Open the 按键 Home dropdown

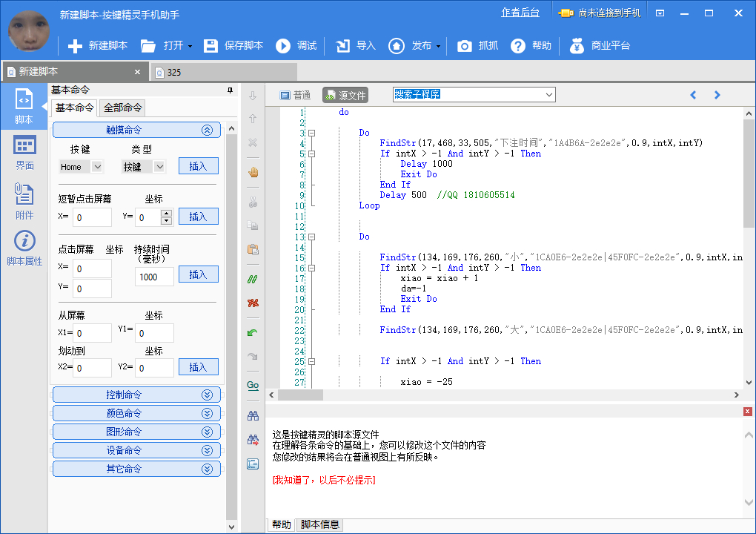point(98,167)
